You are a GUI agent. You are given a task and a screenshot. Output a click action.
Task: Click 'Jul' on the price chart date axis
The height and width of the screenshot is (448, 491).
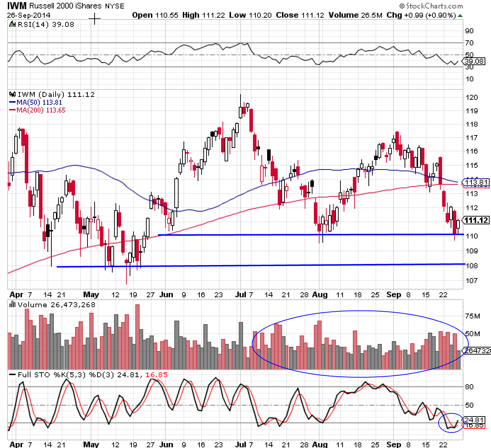coord(241,294)
